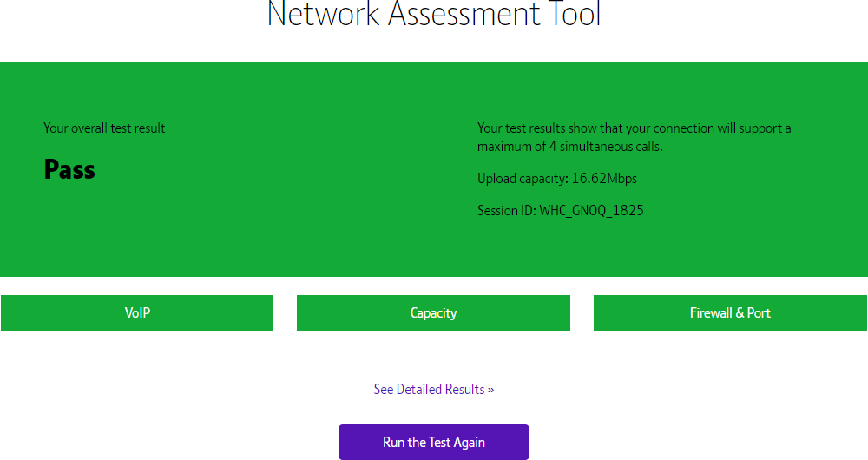The width and height of the screenshot is (868, 460).
Task: Click the Network Assessment Tool heading
Action: pos(434,13)
